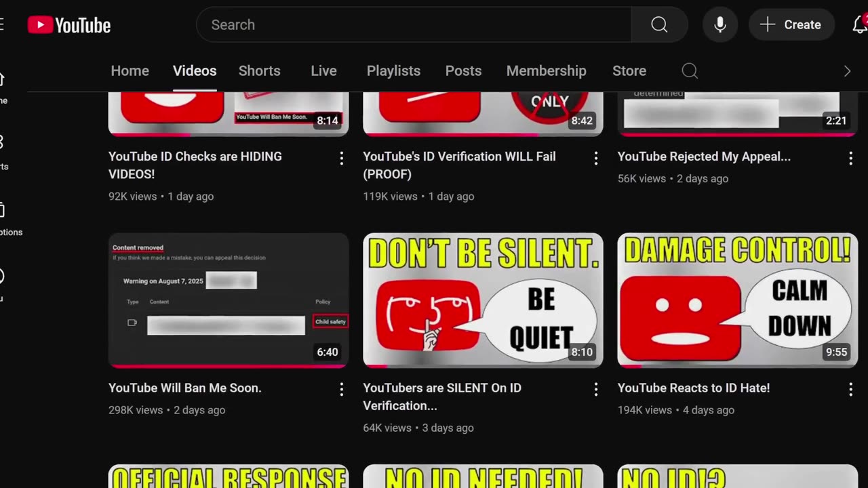Open menu for 'YouTube Reacts to ID Hate!'
Screen dimensions: 868x488
pyautogui.click(x=850, y=389)
